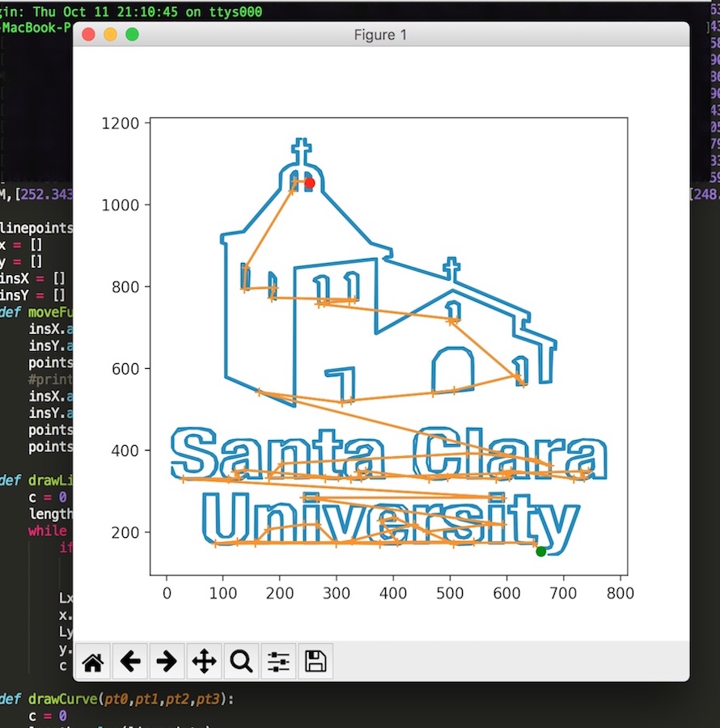This screenshot has width=720, height=728.
Task: Close the Figure 1 window
Action: click(x=89, y=35)
